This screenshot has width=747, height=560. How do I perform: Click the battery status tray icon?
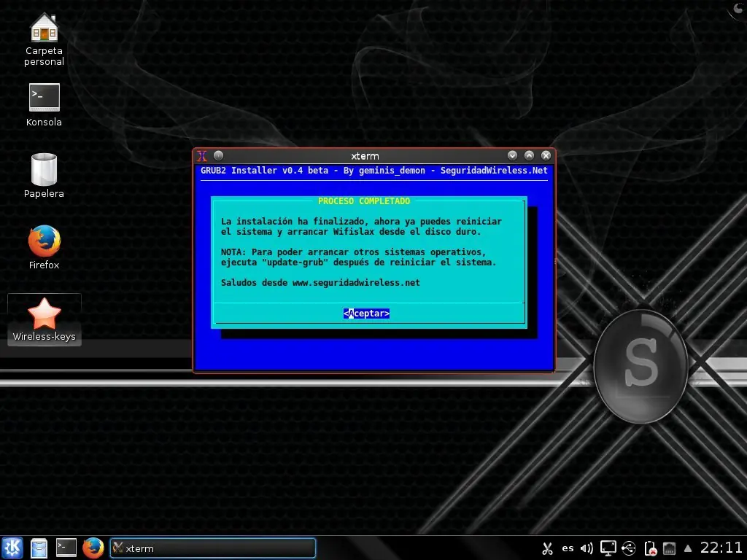click(x=650, y=548)
